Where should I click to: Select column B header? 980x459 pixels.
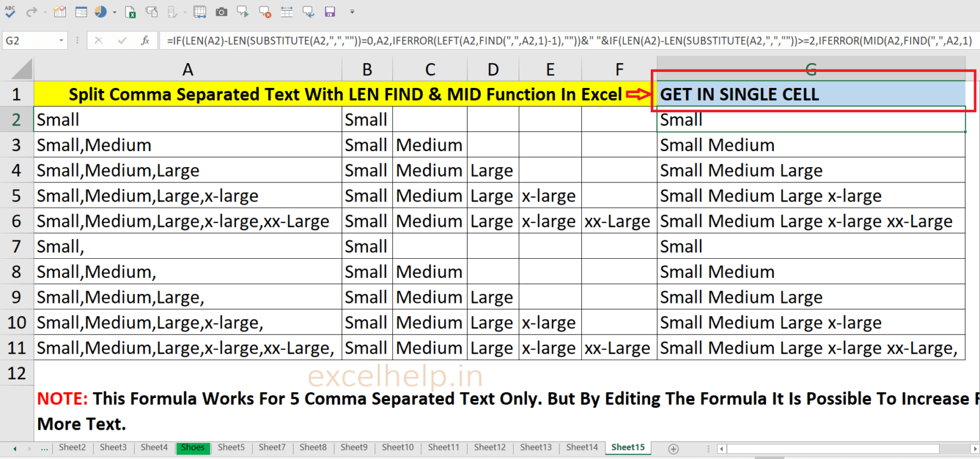pyautogui.click(x=367, y=68)
